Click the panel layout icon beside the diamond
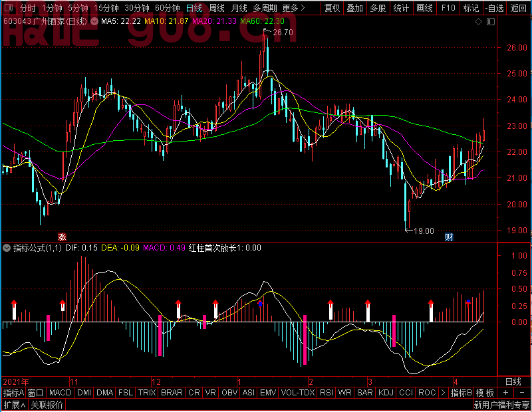Viewport: 532px width, 412px height. pos(491,22)
